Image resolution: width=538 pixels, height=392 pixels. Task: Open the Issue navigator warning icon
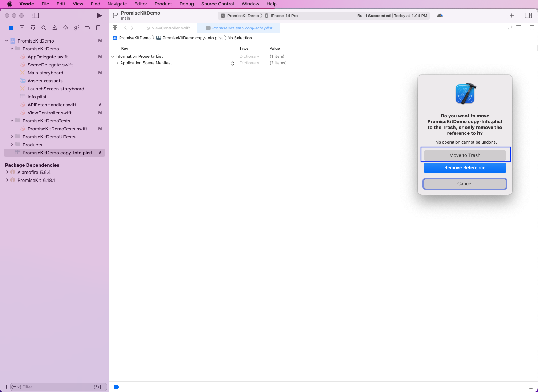click(x=54, y=28)
